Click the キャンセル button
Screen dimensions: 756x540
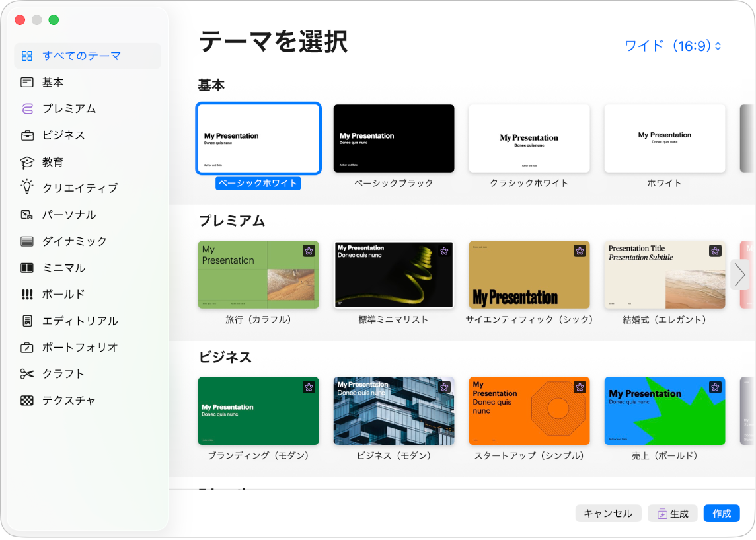point(607,513)
